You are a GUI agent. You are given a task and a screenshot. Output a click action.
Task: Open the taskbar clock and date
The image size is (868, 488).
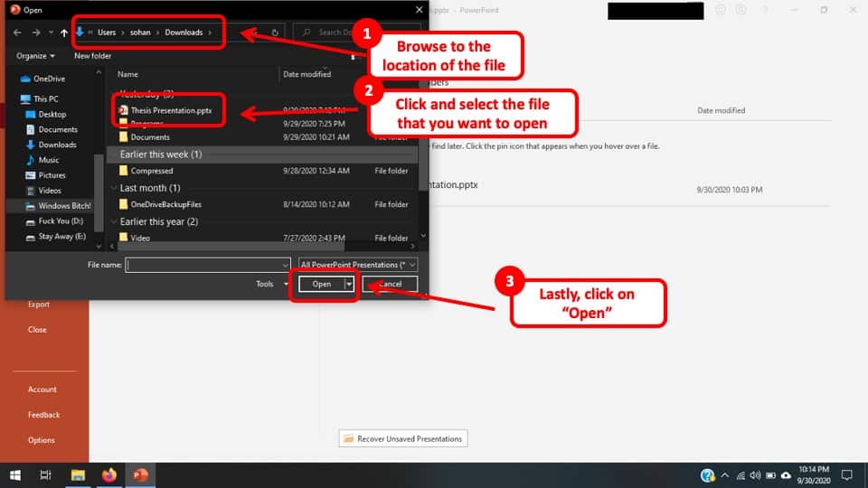(814, 475)
